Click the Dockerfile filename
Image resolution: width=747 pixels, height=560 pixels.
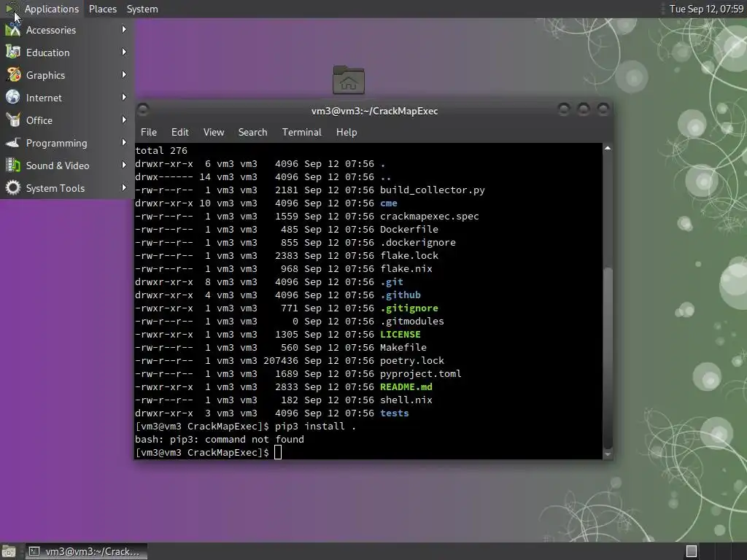[409, 230]
